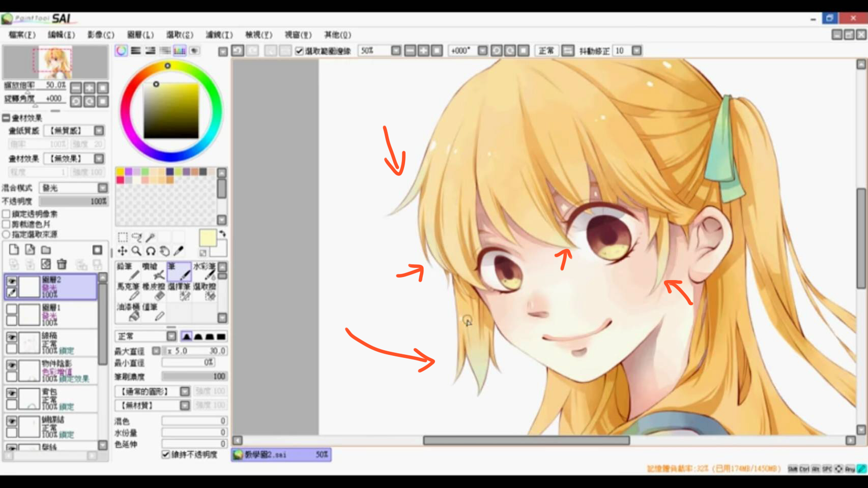Open the 無材質 brush texture dropdown
The height and width of the screenshot is (488, 868).
(x=185, y=405)
